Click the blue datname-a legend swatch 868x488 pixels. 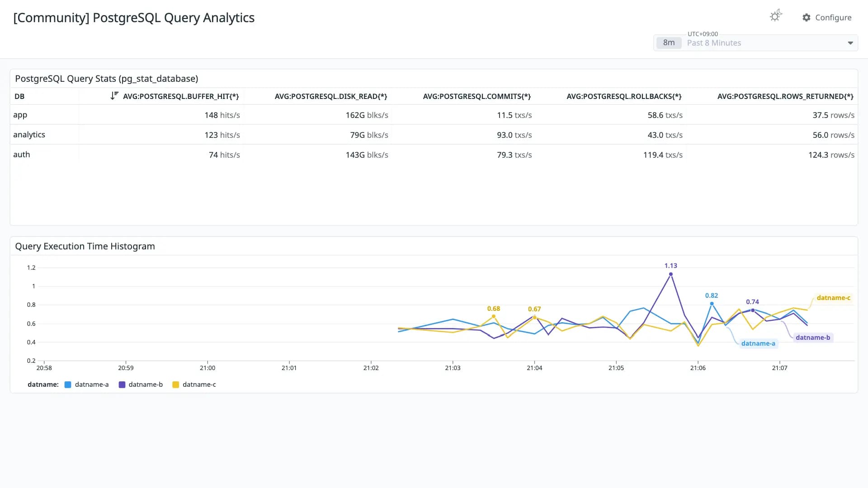[x=68, y=385]
